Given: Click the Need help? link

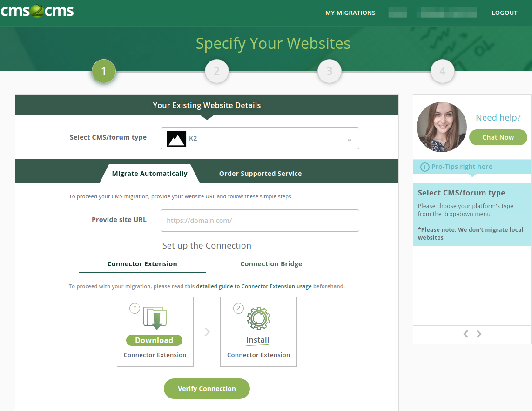Looking at the screenshot, I should pos(498,117).
